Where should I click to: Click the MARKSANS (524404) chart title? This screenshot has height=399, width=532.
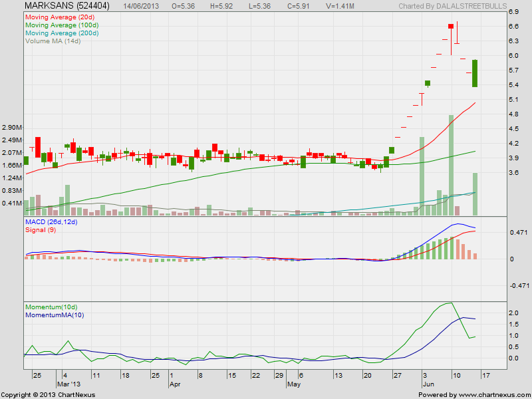67,5
